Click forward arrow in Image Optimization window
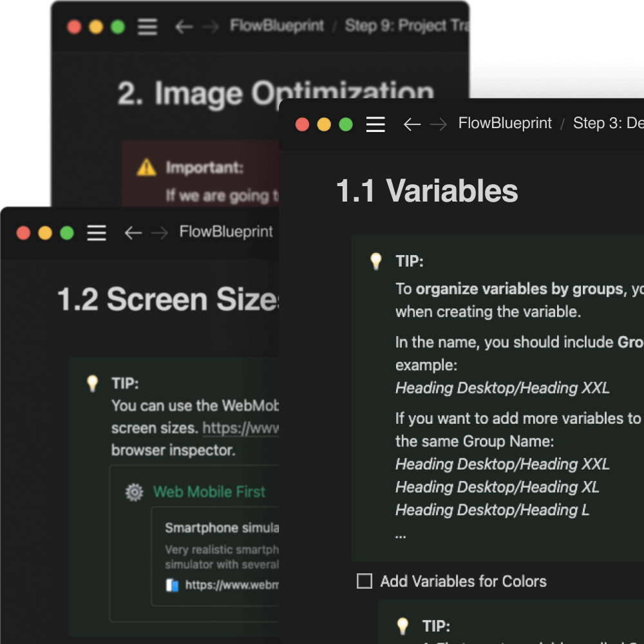 click(x=210, y=26)
